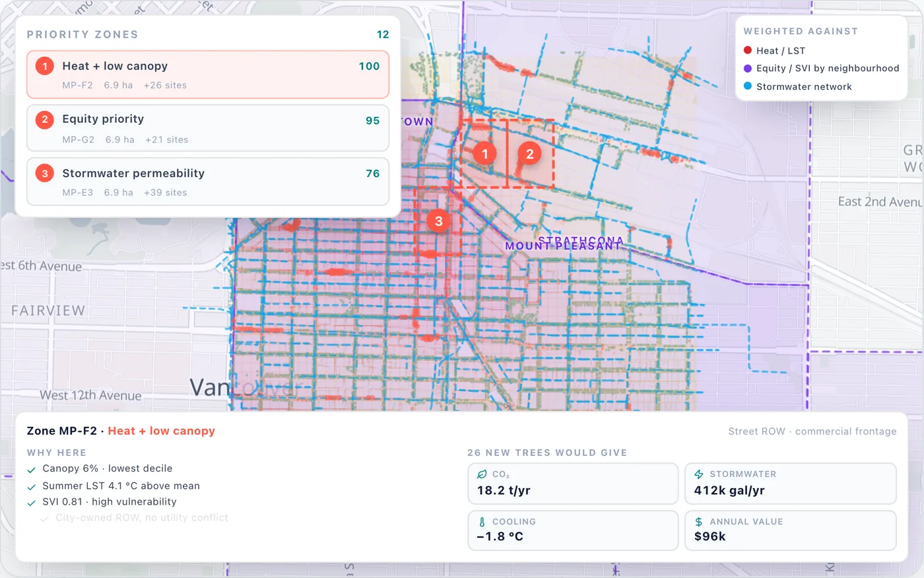The image size is (924, 578).
Task: Click the number 3 badge beside Stormwater permeability
Action: [45, 174]
